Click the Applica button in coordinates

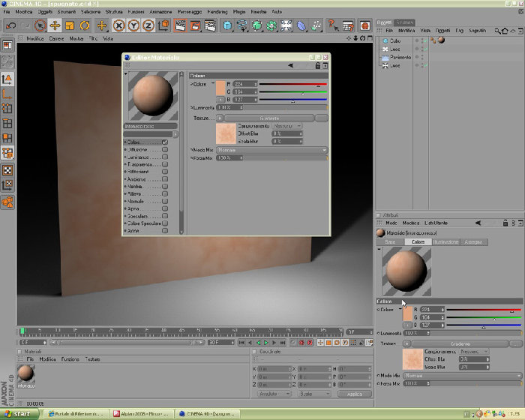point(355,394)
